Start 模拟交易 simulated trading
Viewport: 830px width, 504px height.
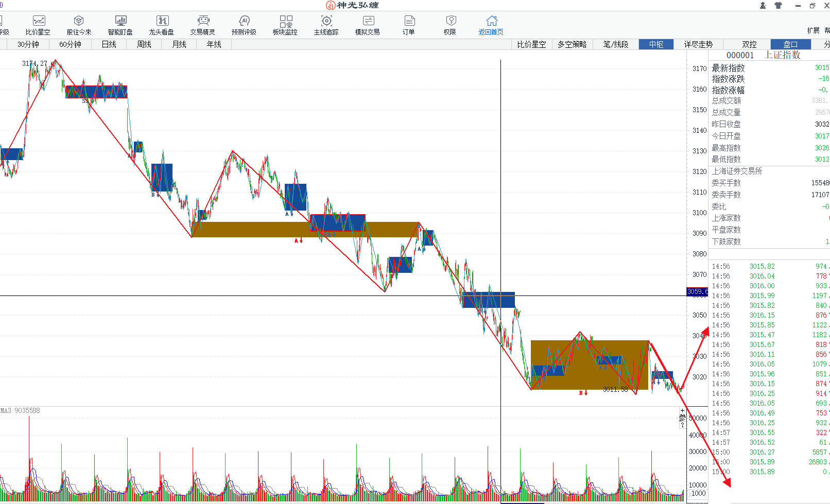(x=368, y=25)
